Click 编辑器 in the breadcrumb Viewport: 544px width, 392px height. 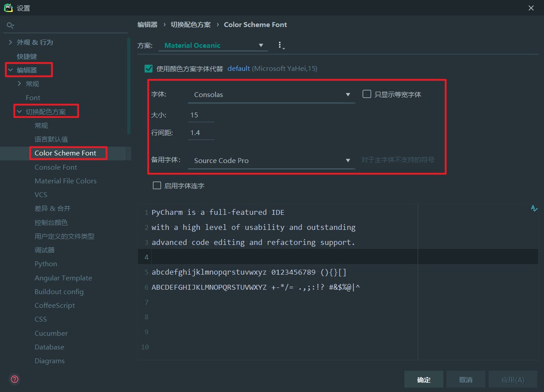click(x=148, y=25)
